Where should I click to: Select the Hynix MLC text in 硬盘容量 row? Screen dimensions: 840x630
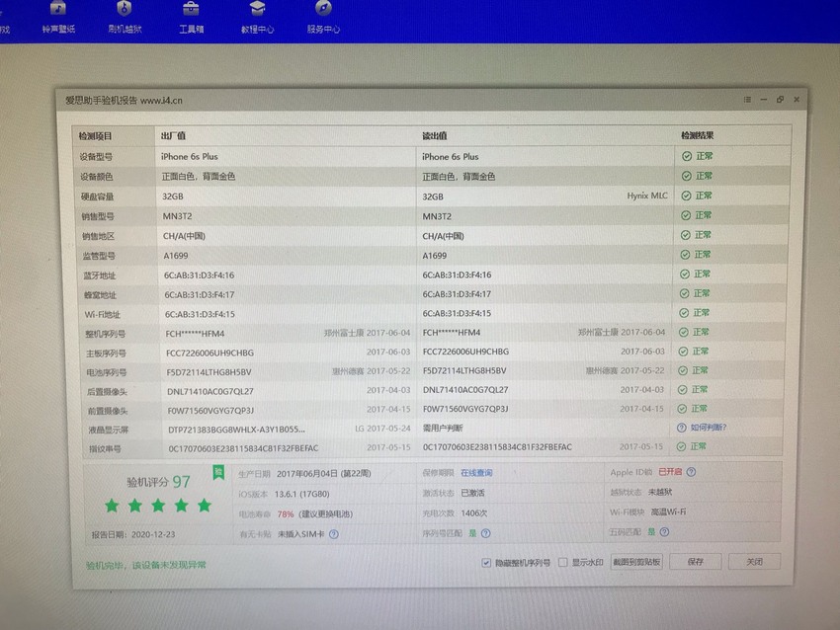tap(647, 196)
